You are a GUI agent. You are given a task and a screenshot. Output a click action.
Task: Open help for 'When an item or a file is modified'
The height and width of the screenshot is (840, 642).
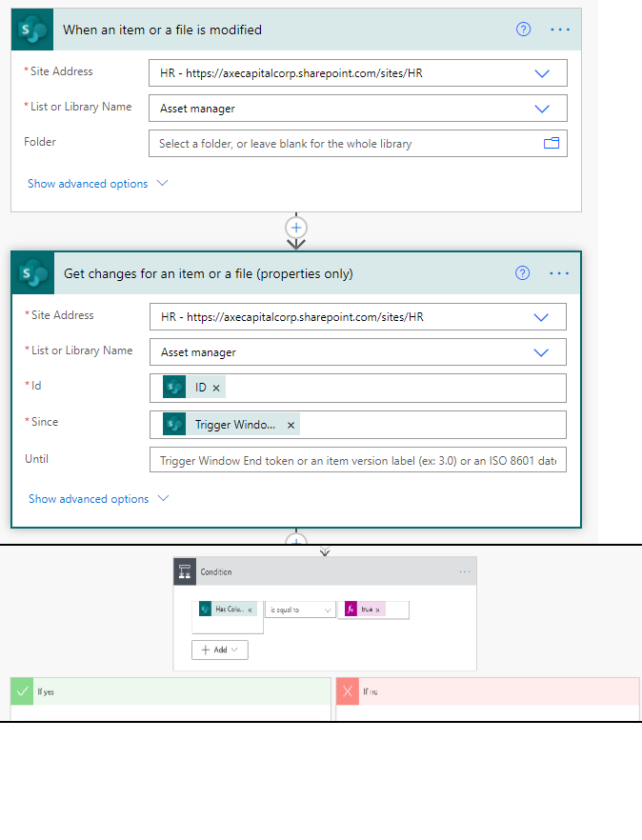click(523, 30)
